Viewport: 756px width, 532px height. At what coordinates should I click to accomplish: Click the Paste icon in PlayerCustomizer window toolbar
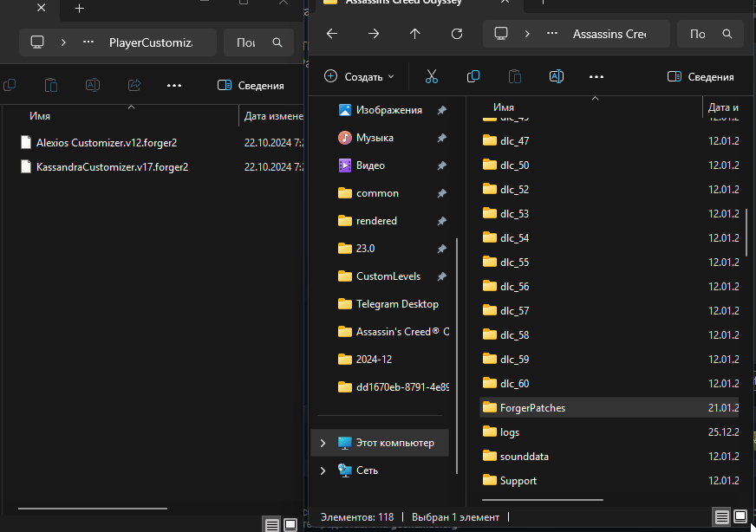[51, 85]
